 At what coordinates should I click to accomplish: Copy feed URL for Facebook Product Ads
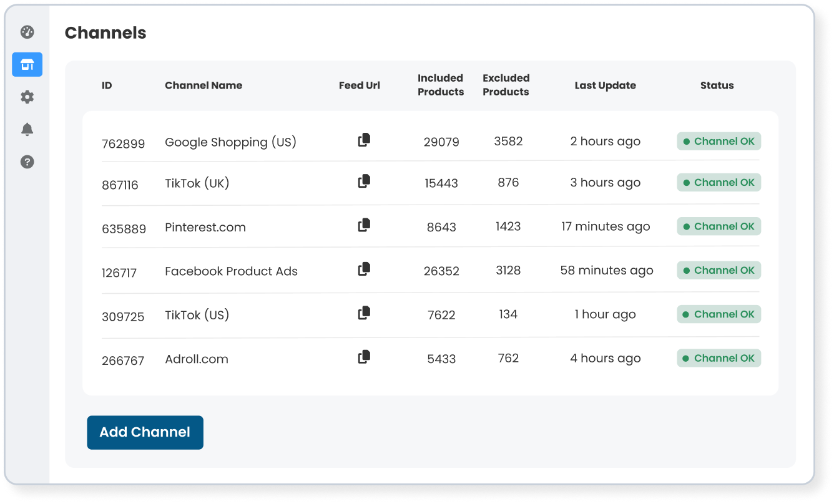364,269
